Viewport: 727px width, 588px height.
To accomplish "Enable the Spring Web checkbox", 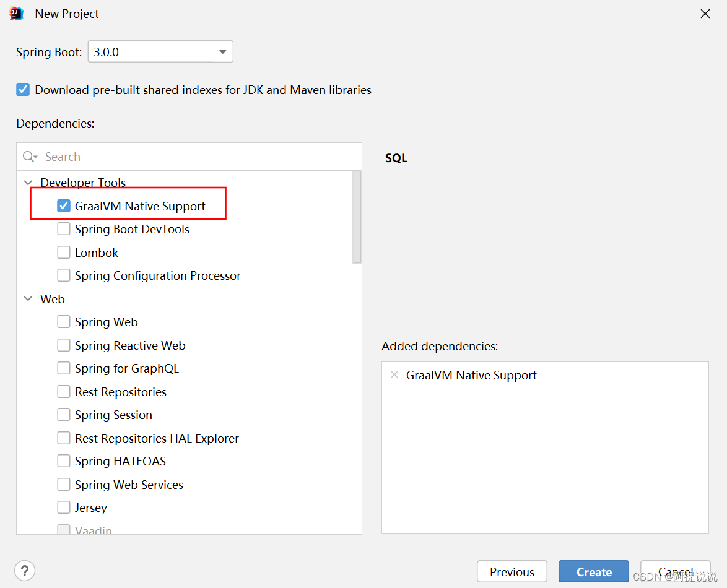I will tap(64, 322).
